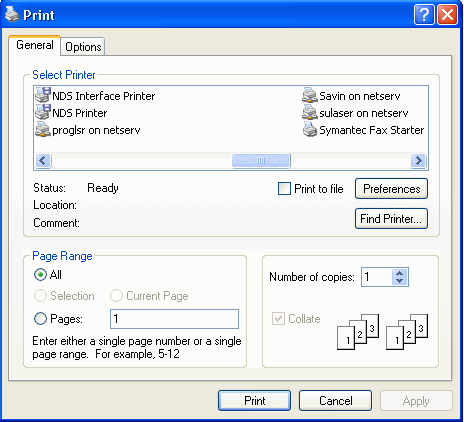This screenshot has width=464, height=422.
Task: Enable the Print to file checkbox
Action: point(284,189)
